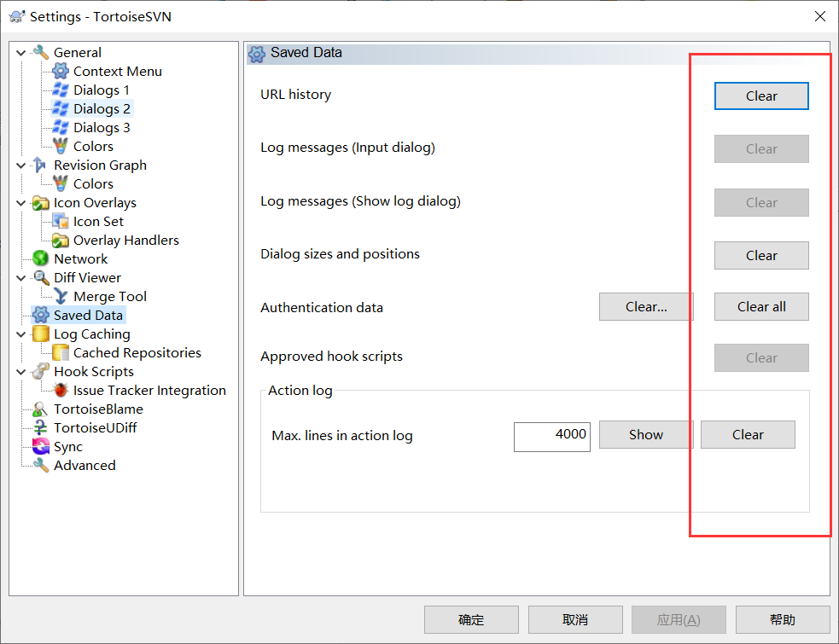Go to Cached Repositories settings
This screenshot has width=839, height=644.
(137, 352)
